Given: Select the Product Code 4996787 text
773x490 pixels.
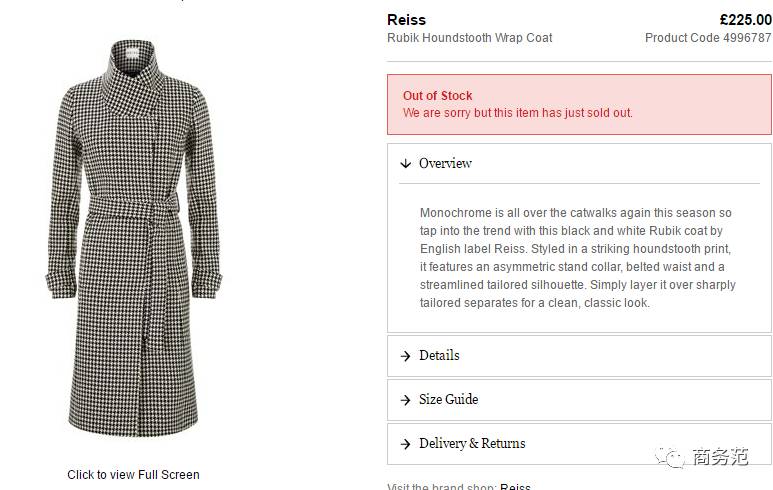Looking at the screenshot, I should click(x=708, y=38).
